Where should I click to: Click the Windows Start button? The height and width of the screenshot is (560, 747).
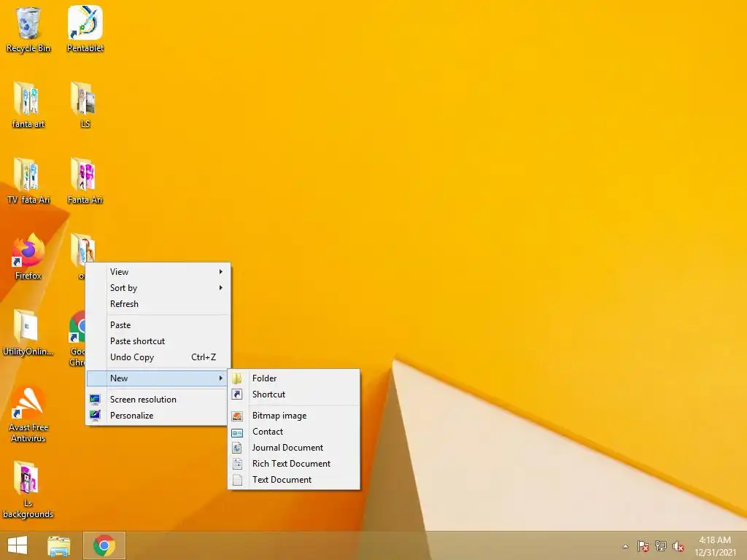pyautogui.click(x=18, y=545)
